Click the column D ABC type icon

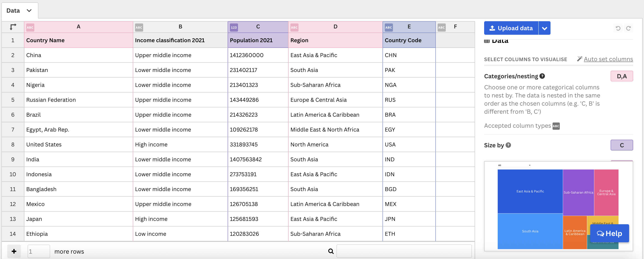click(x=294, y=28)
